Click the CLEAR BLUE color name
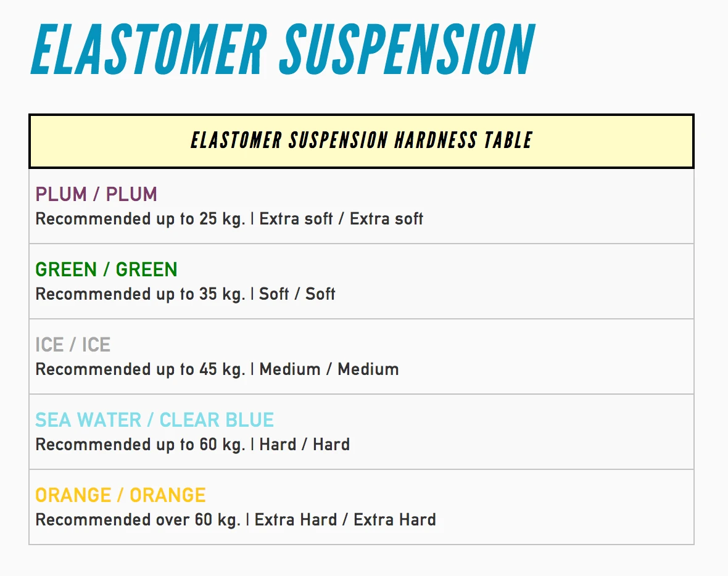The width and height of the screenshot is (728, 576). pyautogui.click(x=217, y=420)
